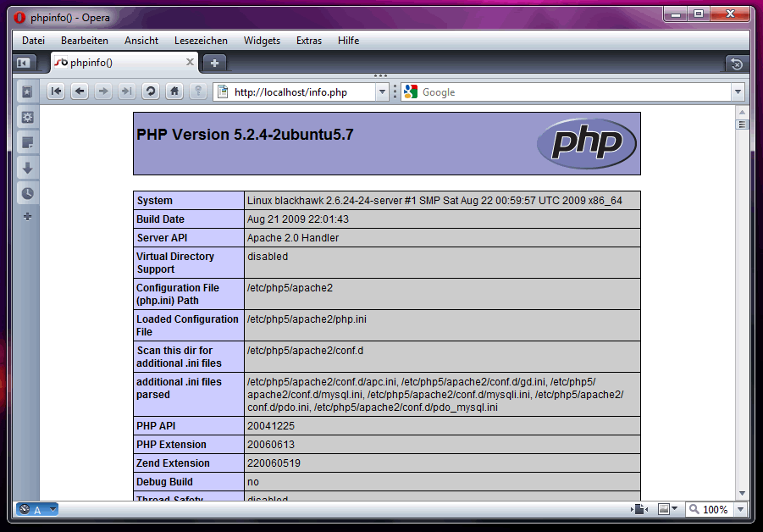Click the scrollbar down arrow
763x532 pixels.
(x=742, y=493)
